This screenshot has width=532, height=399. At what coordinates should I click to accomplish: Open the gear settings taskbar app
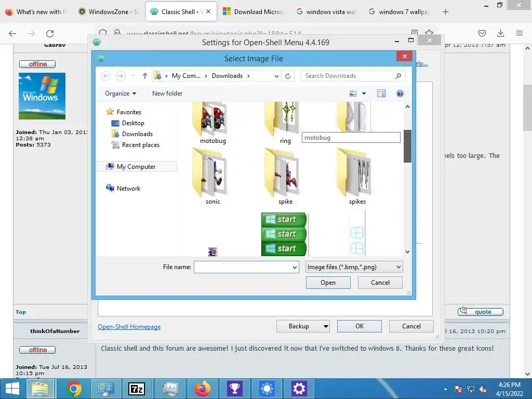pos(299,389)
